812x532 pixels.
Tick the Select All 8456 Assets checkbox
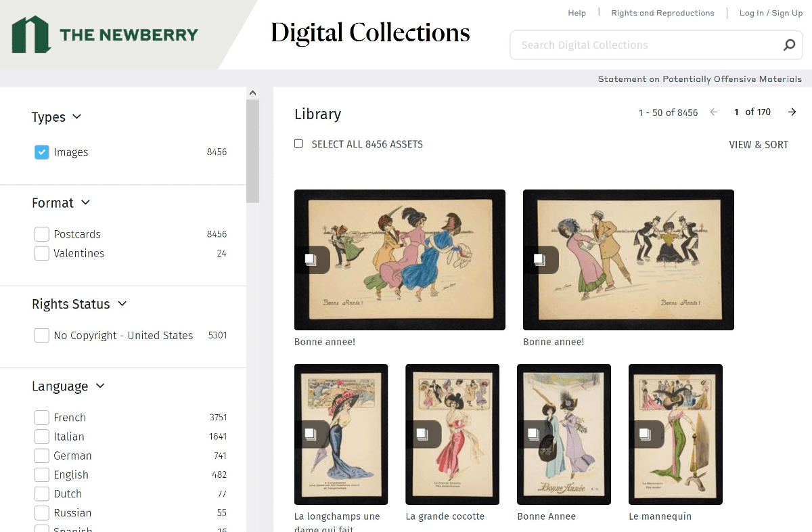pyautogui.click(x=298, y=143)
